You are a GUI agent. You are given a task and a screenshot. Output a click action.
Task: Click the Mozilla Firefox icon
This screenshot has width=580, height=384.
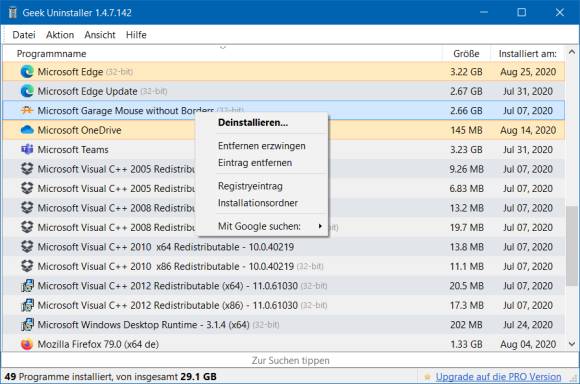tap(27, 344)
